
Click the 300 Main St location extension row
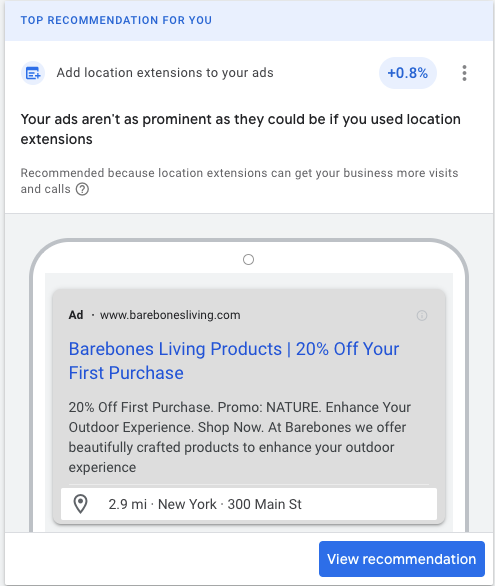click(249, 504)
